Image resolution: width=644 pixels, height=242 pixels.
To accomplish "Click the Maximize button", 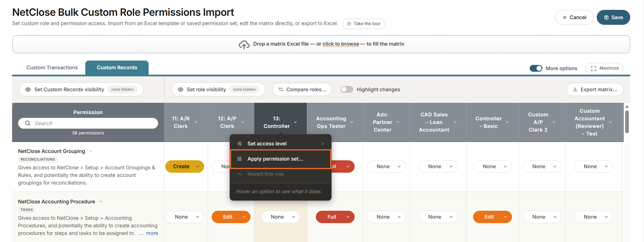I will [x=605, y=68].
